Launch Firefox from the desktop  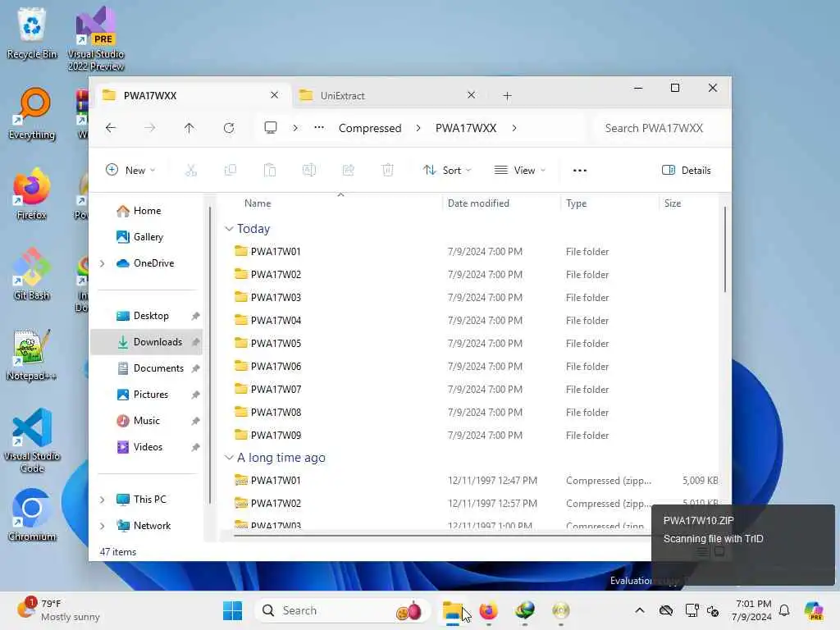point(32,194)
